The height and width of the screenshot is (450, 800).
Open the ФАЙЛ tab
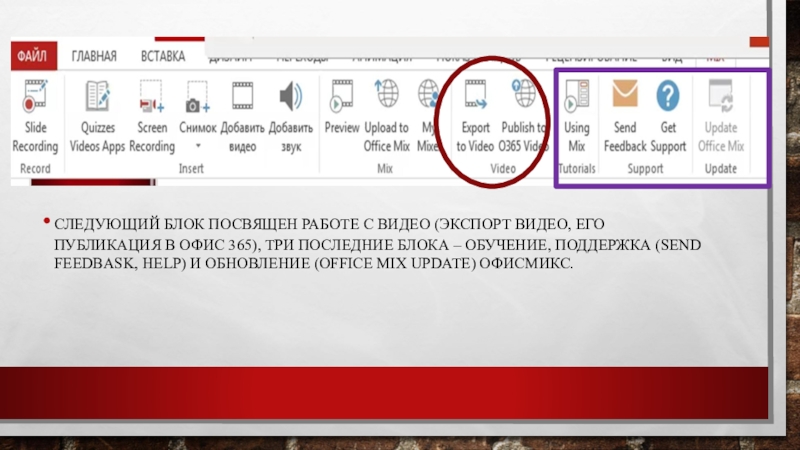(33, 56)
